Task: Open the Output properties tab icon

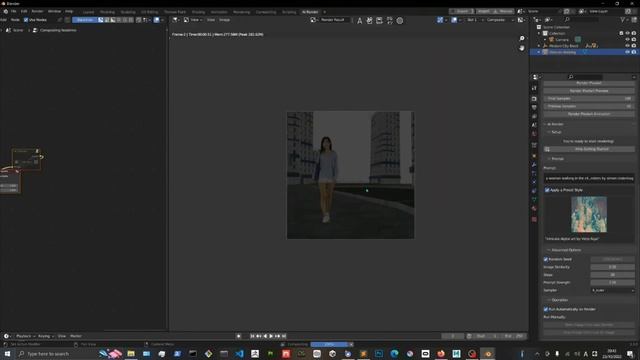Action: (x=534, y=107)
